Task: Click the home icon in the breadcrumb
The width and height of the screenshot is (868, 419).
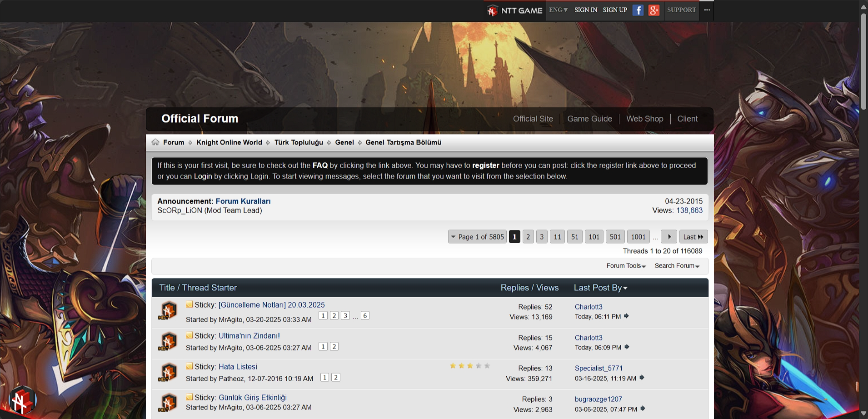Action: pos(155,142)
